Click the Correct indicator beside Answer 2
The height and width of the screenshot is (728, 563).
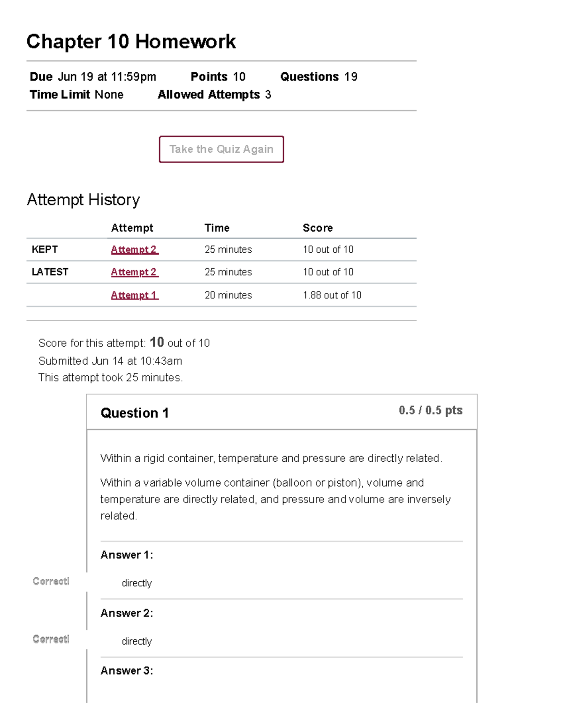click(x=50, y=639)
